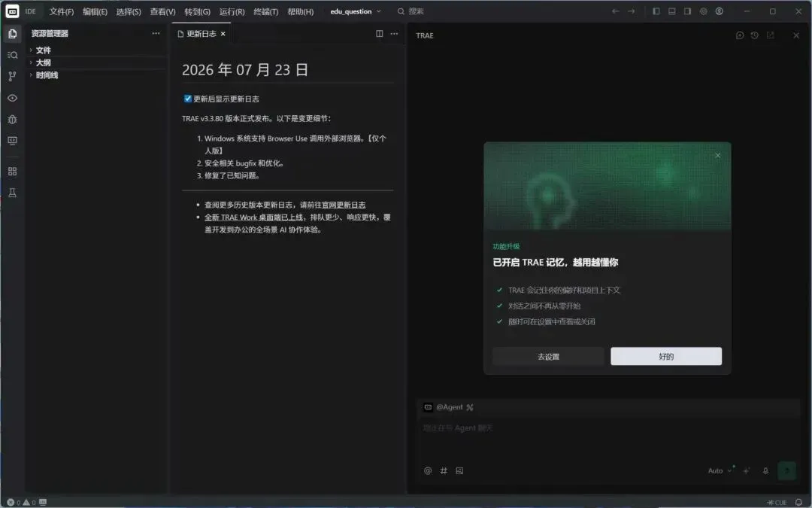The width and height of the screenshot is (812, 508).
Task: Open the 文件(F) menu
Action: tap(62, 11)
